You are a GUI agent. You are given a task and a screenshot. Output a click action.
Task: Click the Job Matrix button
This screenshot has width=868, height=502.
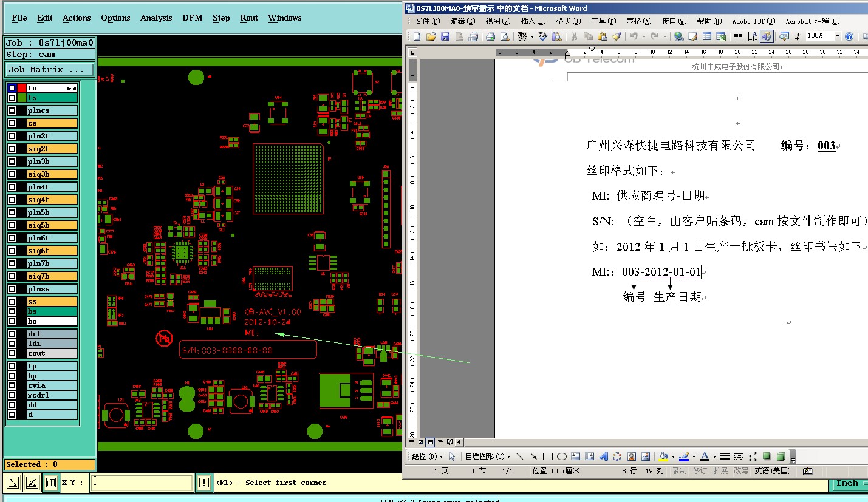click(50, 70)
